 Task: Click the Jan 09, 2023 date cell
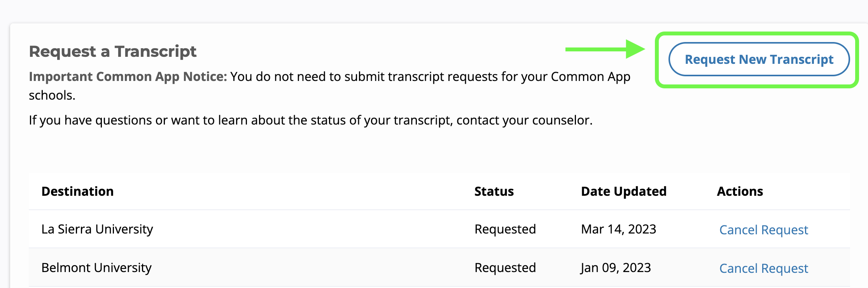tap(616, 267)
